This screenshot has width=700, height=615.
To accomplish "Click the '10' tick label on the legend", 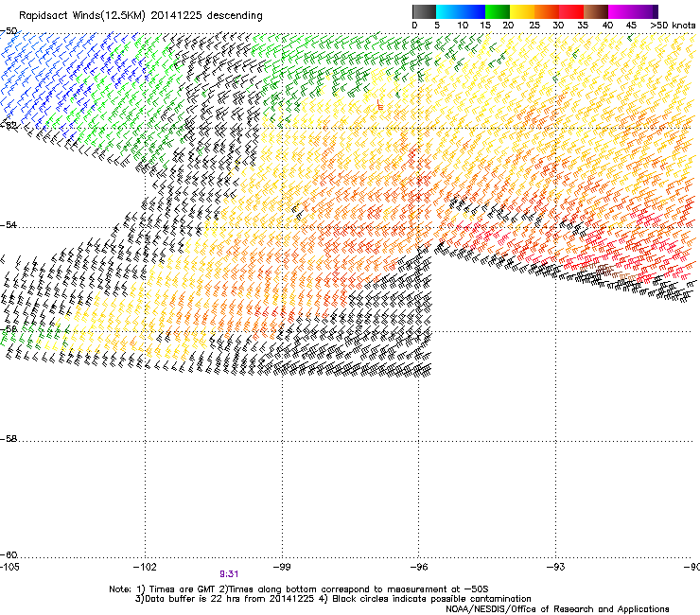I will (463, 26).
